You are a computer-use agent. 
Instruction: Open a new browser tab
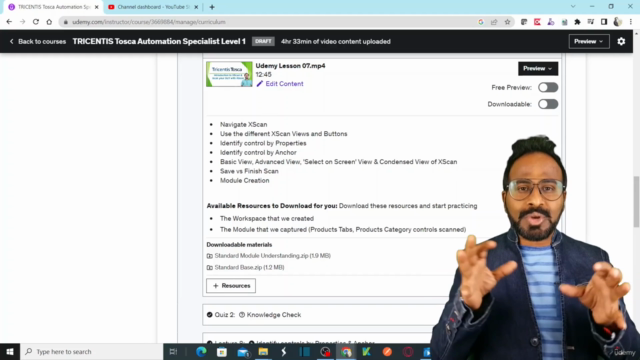[212, 7]
